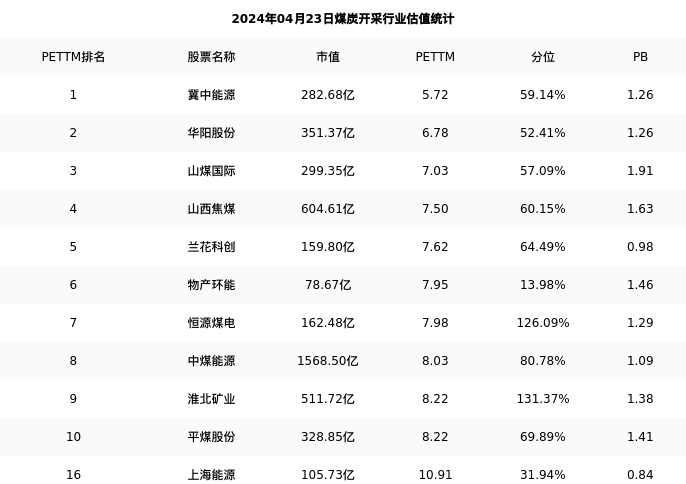Select the 分位 column header
This screenshot has width=686, height=484.
543,57
